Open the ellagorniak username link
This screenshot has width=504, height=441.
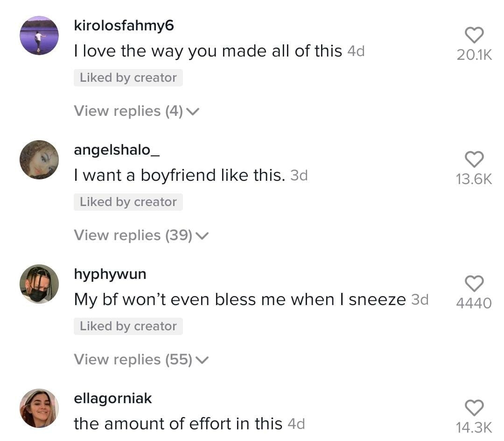point(113,398)
